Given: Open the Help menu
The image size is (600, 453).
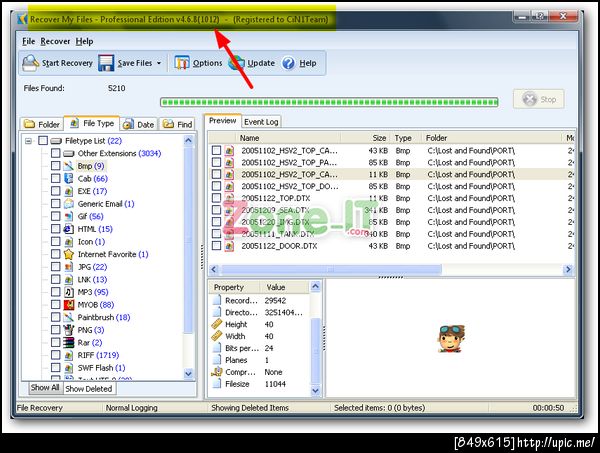Looking at the screenshot, I should click(84, 41).
